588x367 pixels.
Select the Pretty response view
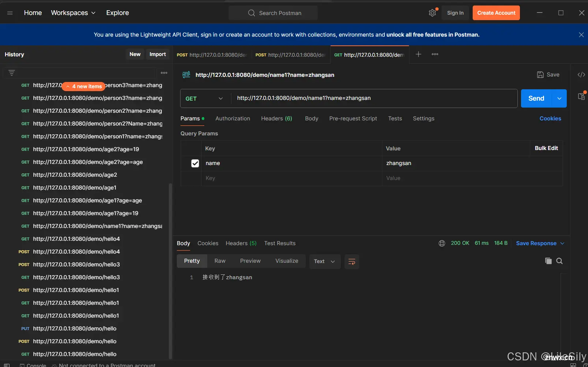point(192,261)
